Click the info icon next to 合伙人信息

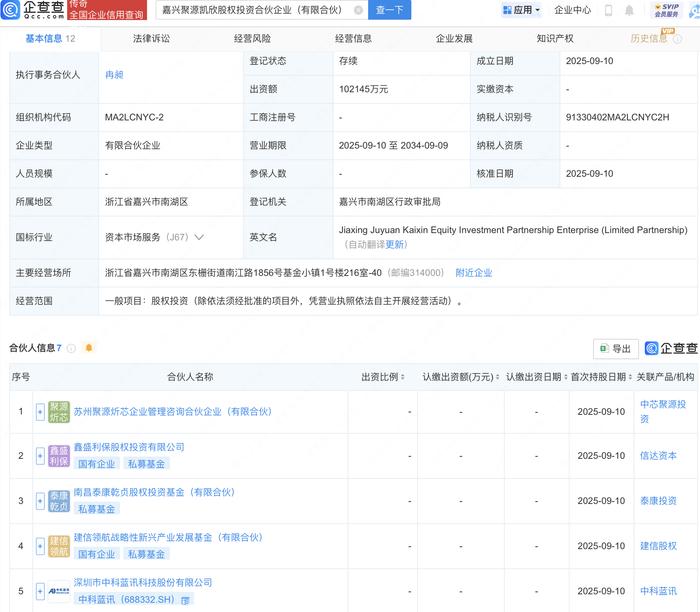coord(70,348)
